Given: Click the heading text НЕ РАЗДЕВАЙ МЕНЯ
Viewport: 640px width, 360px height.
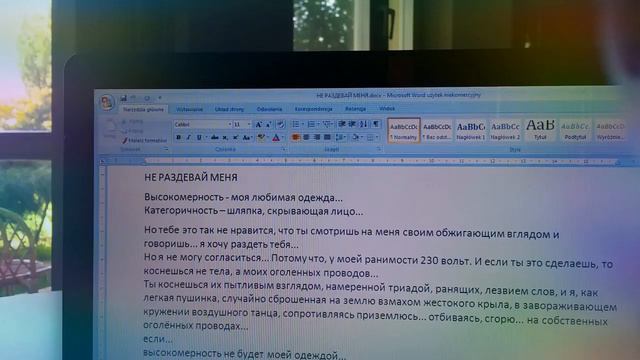Looking at the screenshot, I should click(x=191, y=178).
